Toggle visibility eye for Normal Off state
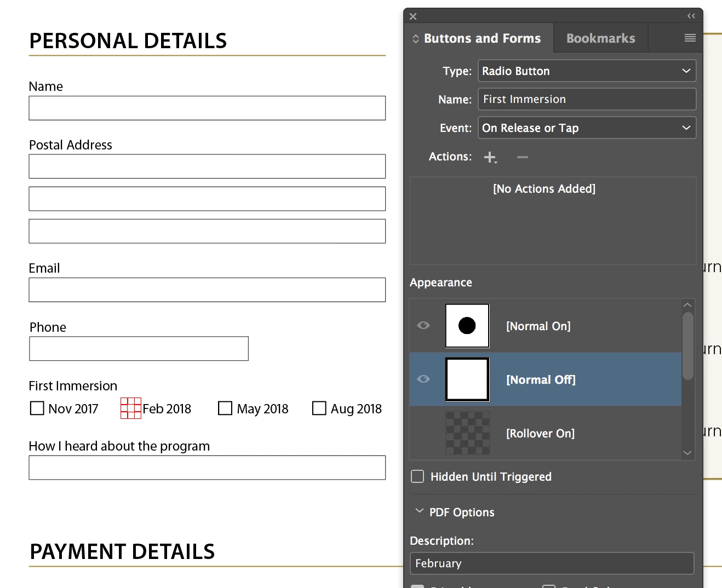Viewport: 722px width, 588px height. [x=423, y=379]
